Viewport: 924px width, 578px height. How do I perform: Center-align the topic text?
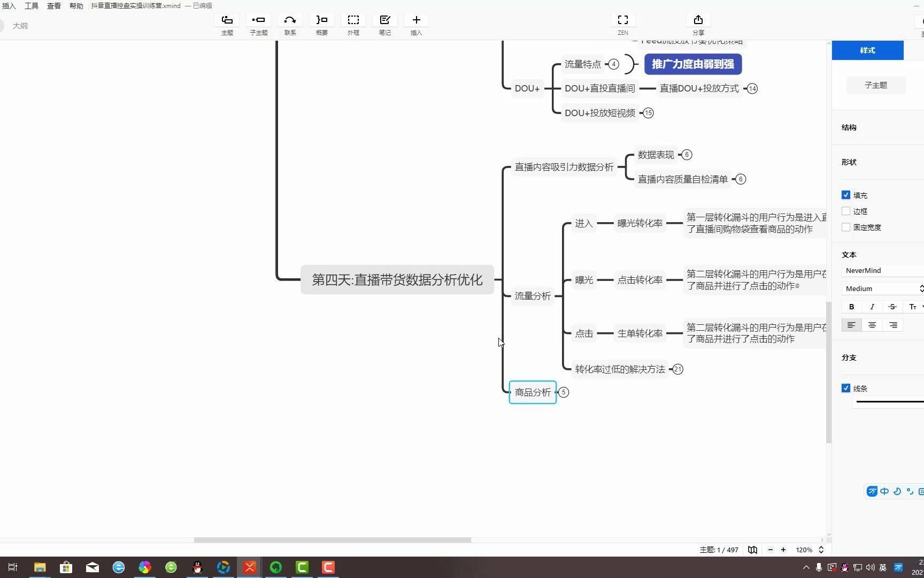pos(872,325)
